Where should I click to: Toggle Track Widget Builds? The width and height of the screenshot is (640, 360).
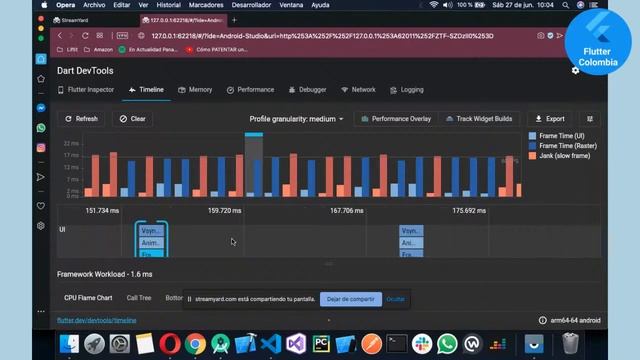480,119
